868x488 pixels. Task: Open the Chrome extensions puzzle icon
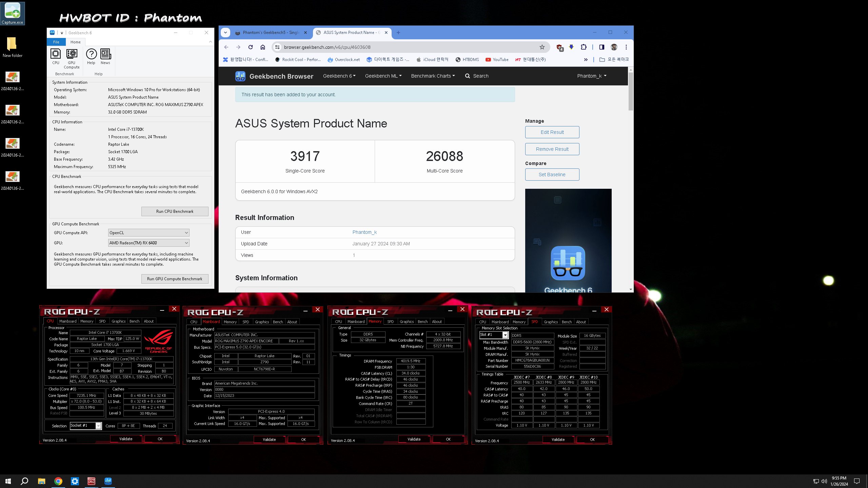(584, 47)
